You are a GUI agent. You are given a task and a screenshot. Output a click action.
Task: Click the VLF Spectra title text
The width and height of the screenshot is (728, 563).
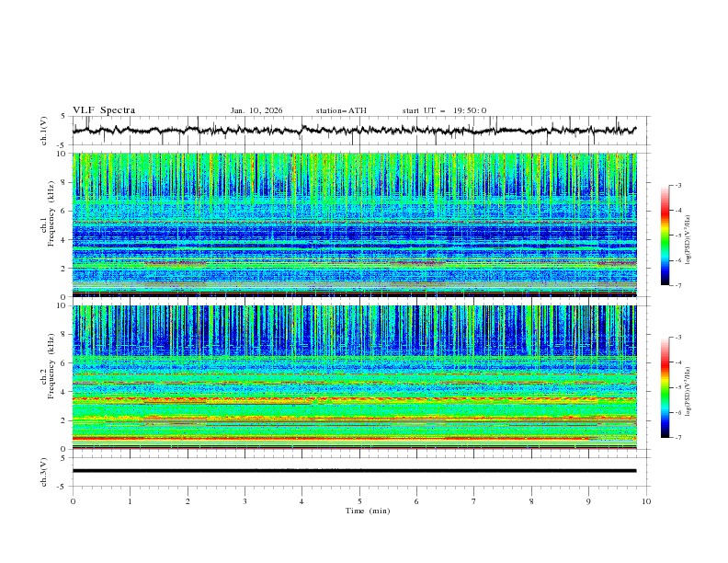coord(104,110)
